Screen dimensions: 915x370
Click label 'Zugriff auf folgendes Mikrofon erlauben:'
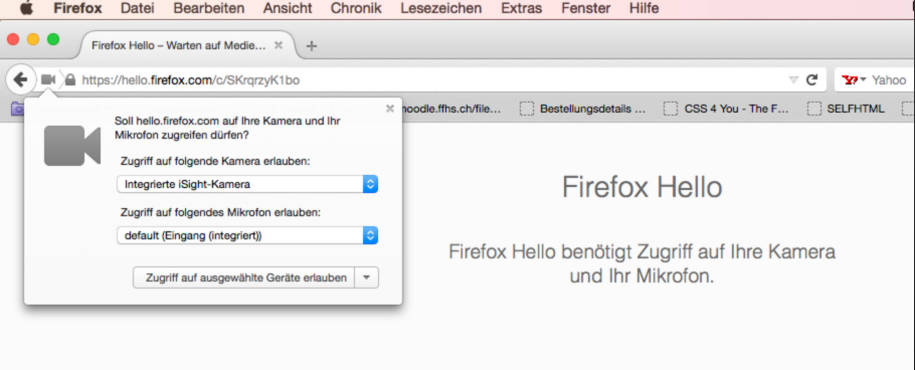[221, 212]
